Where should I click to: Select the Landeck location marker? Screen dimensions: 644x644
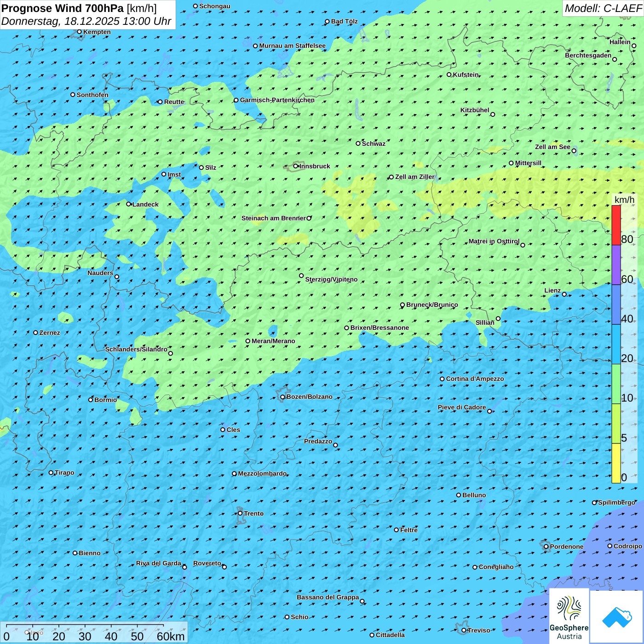129,204
